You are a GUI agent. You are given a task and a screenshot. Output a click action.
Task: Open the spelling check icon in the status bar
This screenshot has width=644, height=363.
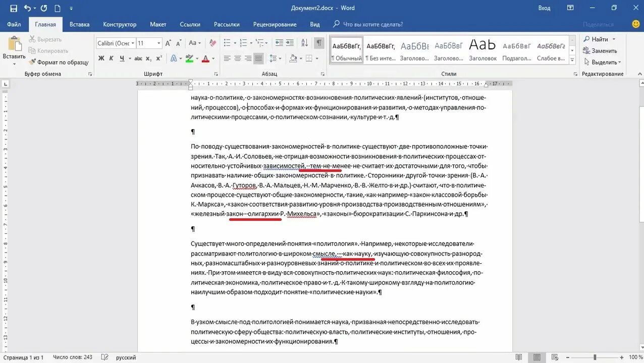104,357
